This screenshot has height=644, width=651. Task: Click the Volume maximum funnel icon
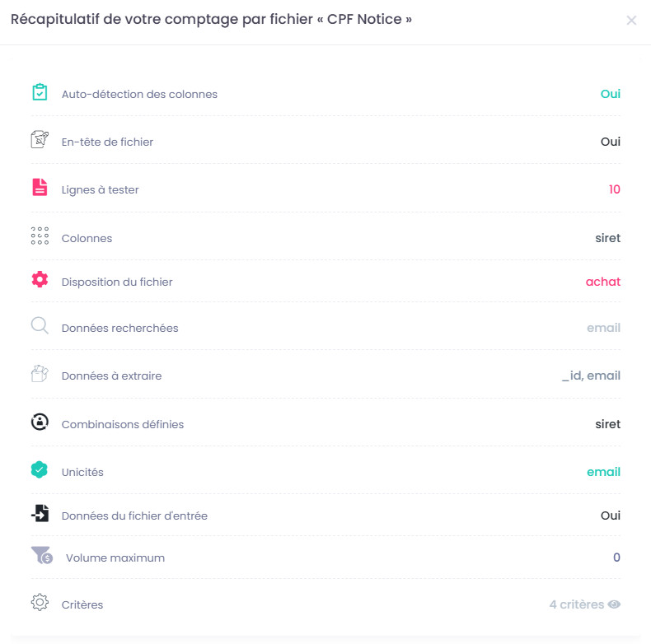pos(41,556)
